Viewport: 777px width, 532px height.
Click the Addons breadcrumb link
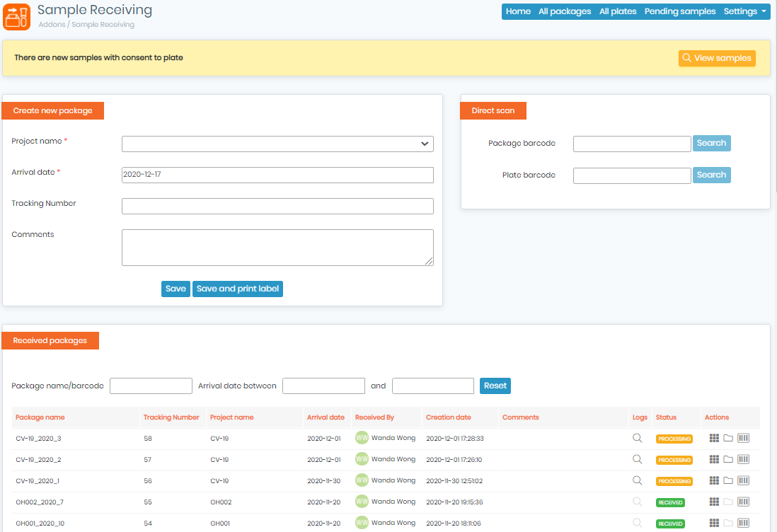tap(52, 24)
